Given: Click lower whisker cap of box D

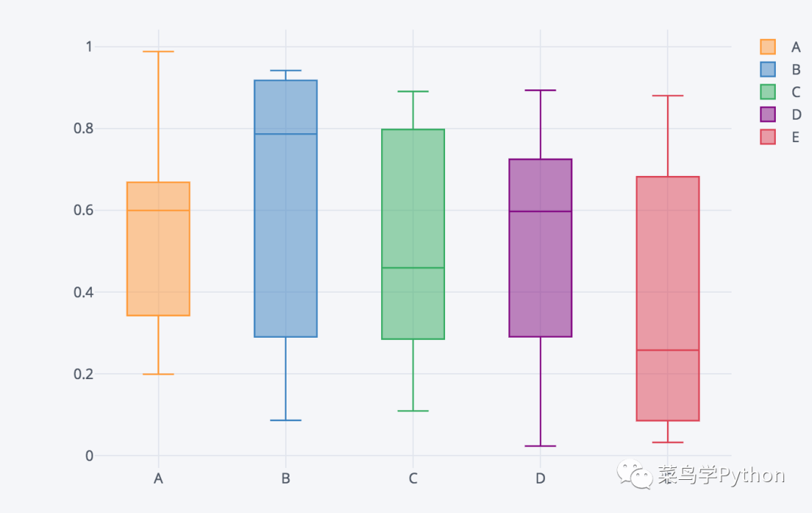Looking at the screenshot, I should pyautogui.click(x=541, y=446).
